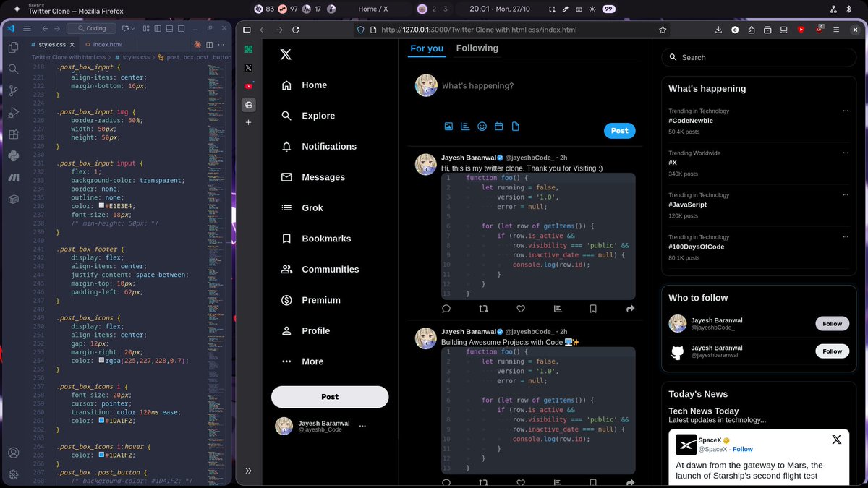Open Source Control view in VS Code

[13, 90]
